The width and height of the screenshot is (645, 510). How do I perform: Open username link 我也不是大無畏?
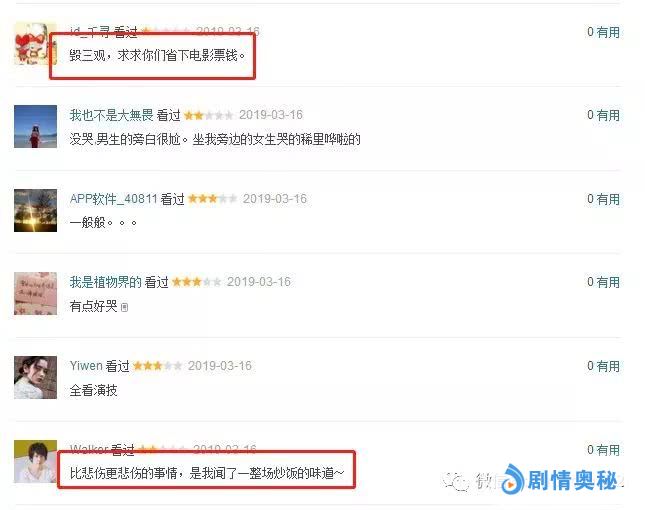tap(111, 115)
